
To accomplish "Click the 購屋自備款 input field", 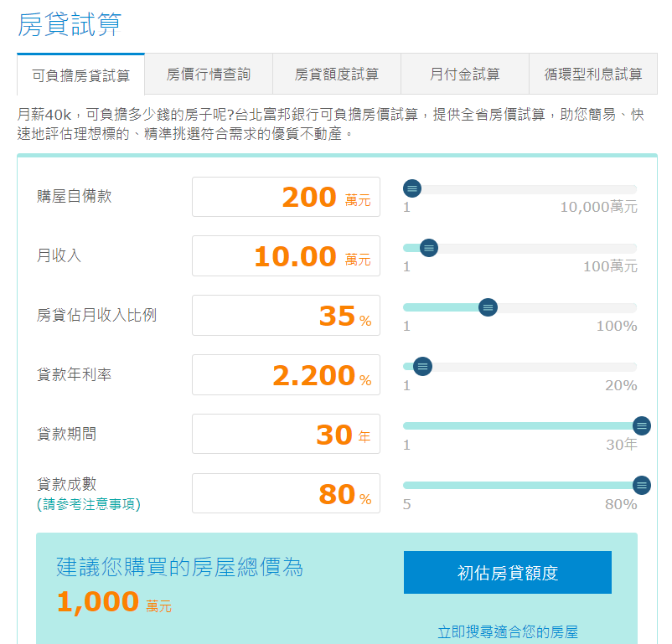I will (286, 197).
